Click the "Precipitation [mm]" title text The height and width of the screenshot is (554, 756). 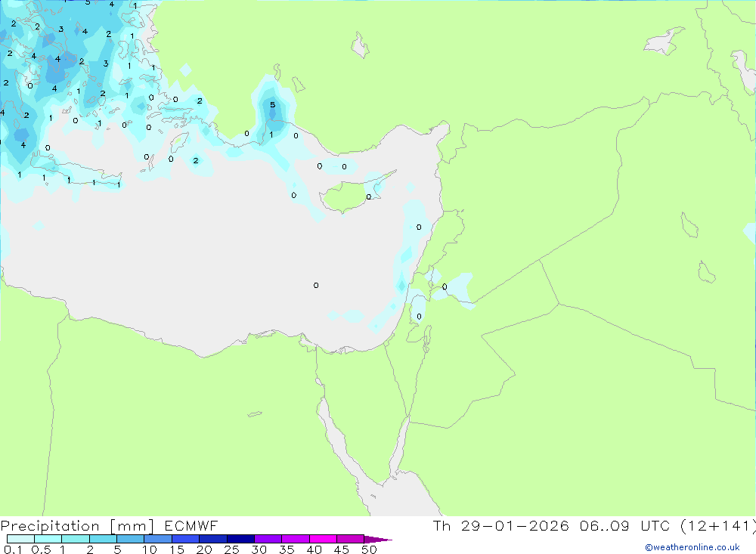click(x=77, y=526)
